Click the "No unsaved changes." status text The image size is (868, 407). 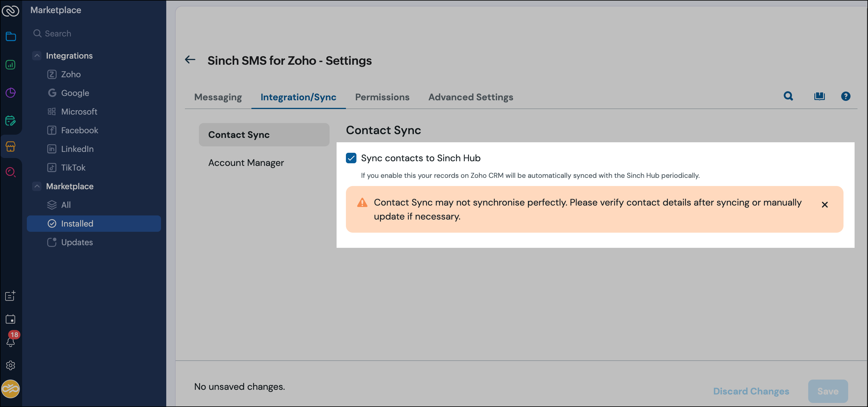239,387
